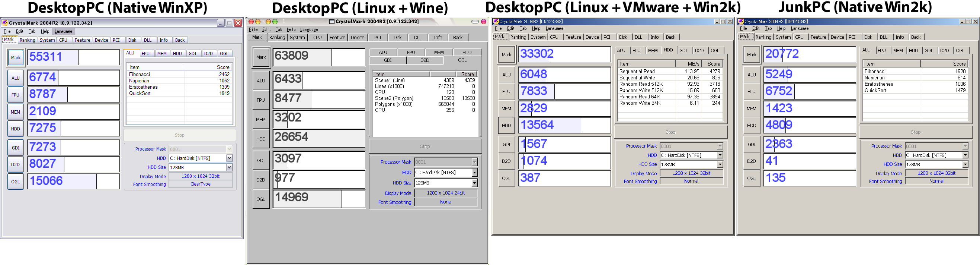Open HDD Size dropdown in JunkPC window
The width and height of the screenshot is (980, 265).
click(965, 164)
